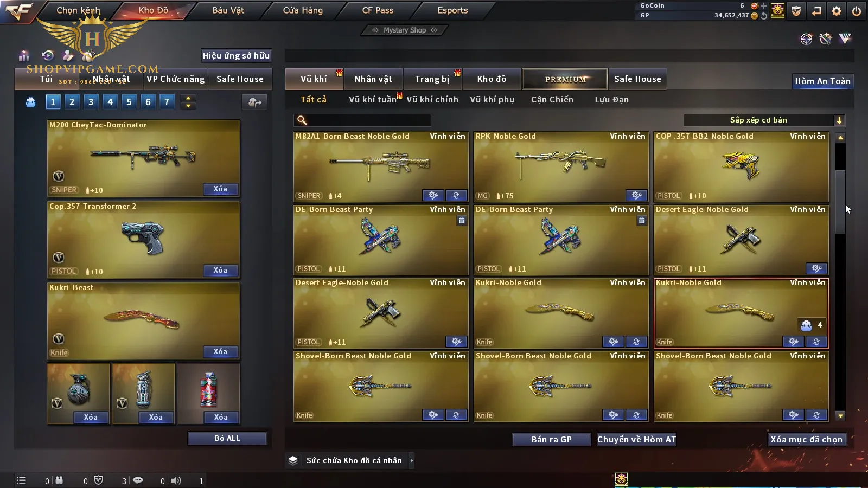Open the chat bubble icon in status bar
This screenshot has height=488, width=868.
point(138,480)
